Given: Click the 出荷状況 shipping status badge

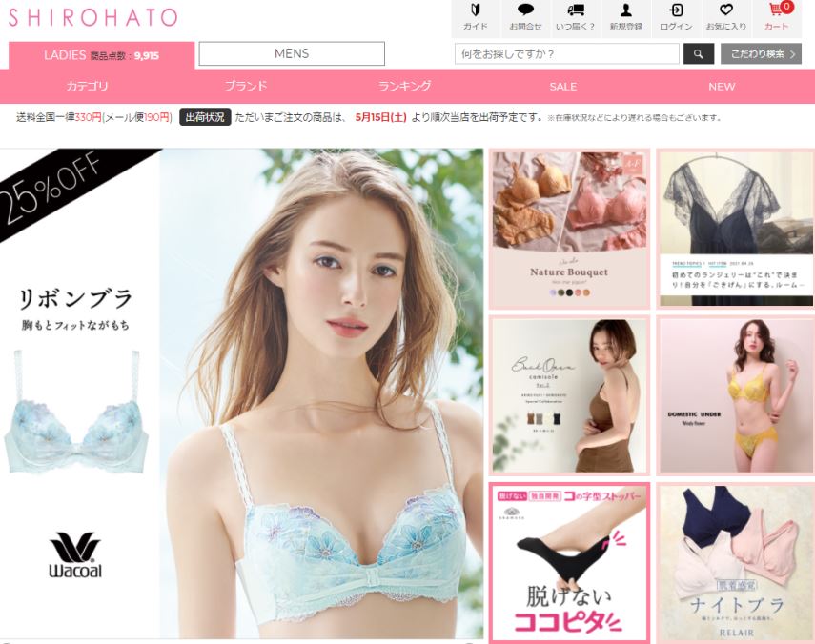Looking at the screenshot, I should point(205,117).
